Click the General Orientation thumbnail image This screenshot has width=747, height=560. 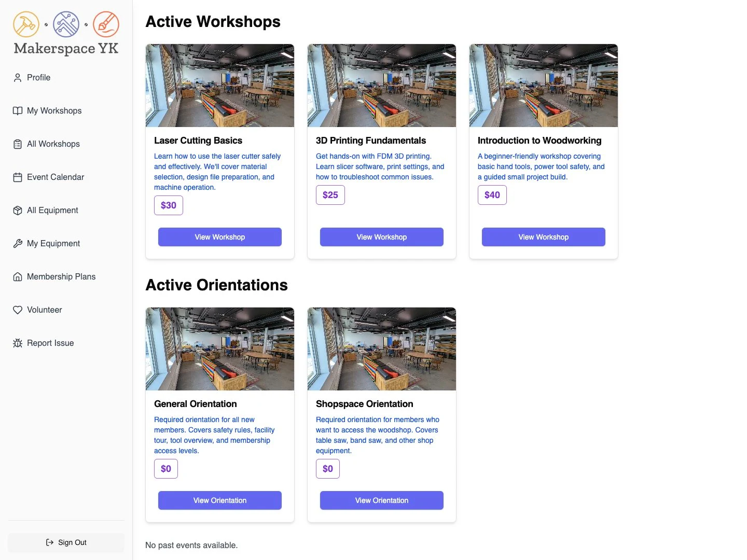(220, 349)
